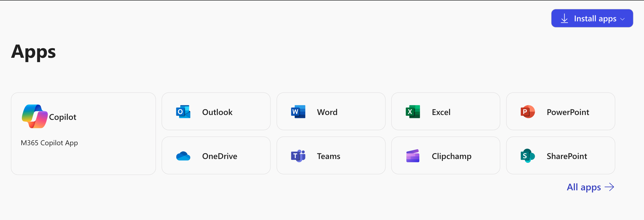This screenshot has height=220, width=644.
Task: Click the Outlook envelope icon
Action: coord(183,112)
